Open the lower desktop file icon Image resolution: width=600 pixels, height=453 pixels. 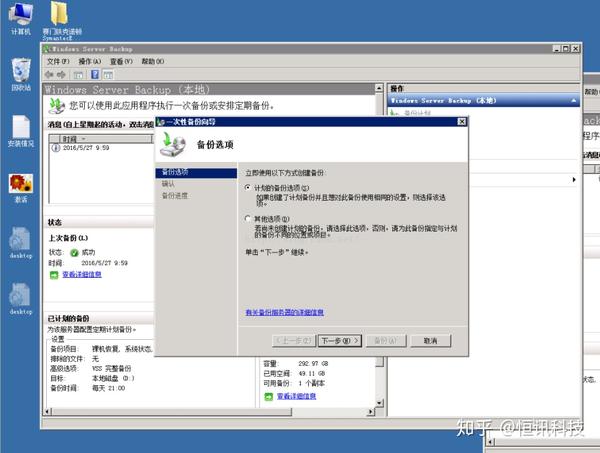pos(21,299)
